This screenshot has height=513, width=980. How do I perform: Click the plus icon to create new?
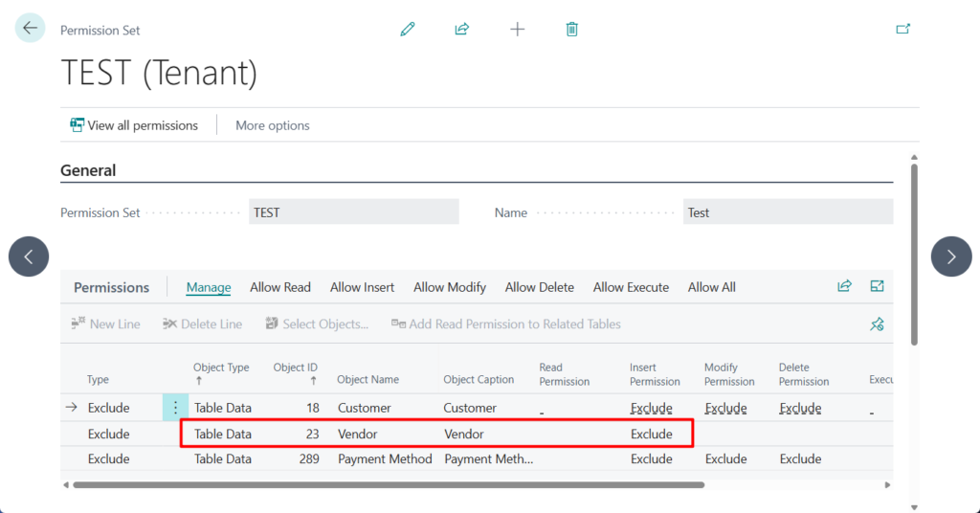[x=517, y=29]
